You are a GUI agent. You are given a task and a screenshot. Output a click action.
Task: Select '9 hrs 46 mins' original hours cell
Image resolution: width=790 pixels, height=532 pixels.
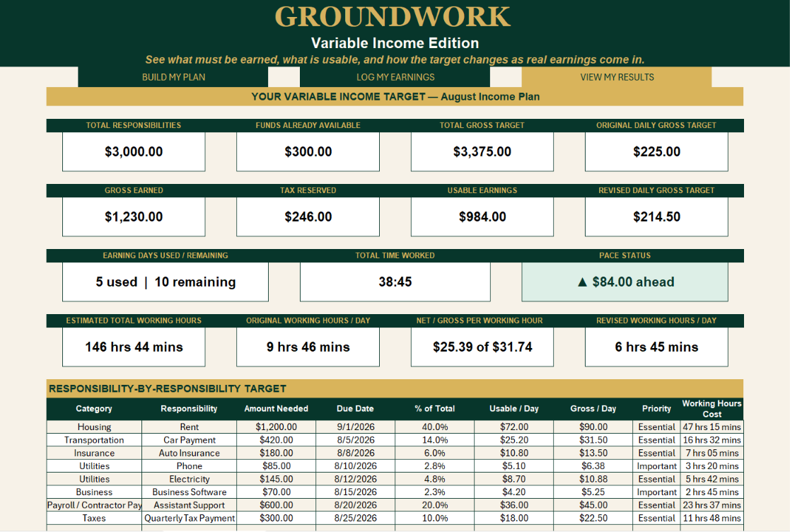click(308, 347)
